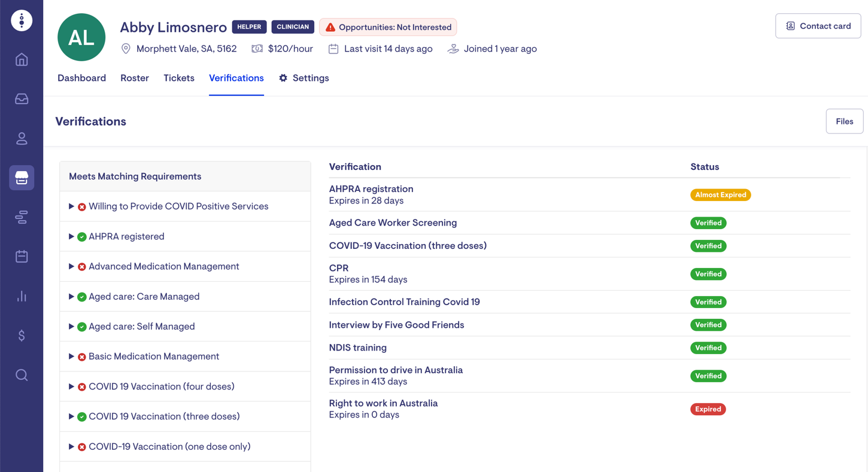Switch to the Roster tab
This screenshot has height=472, width=868.
[x=135, y=78]
